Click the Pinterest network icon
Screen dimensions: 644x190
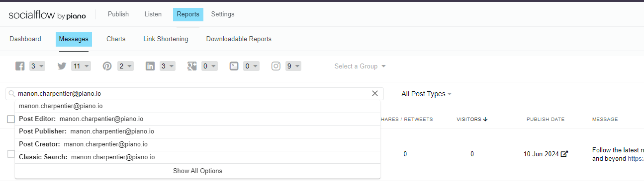tap(107, 66)
